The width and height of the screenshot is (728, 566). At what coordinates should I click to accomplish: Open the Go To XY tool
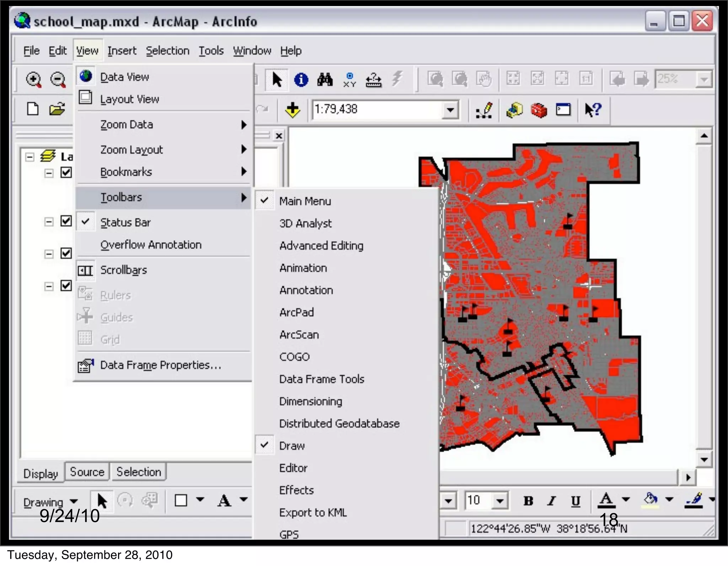(349, 80)
